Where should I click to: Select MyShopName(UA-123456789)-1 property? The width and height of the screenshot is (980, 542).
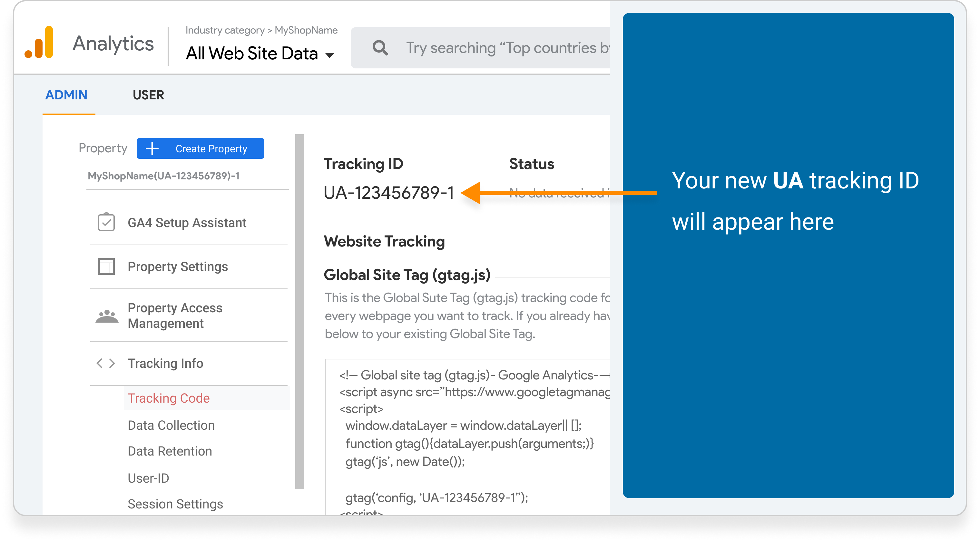pos(164,176)
